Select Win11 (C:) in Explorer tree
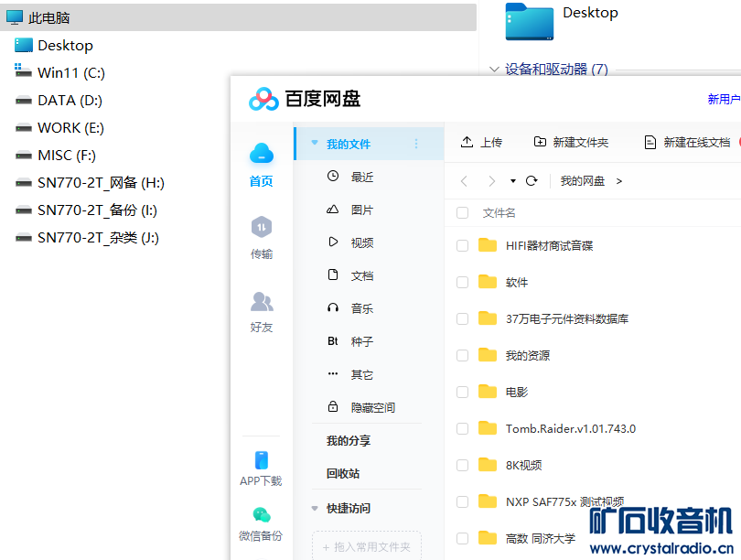 [x=71, y=73]
